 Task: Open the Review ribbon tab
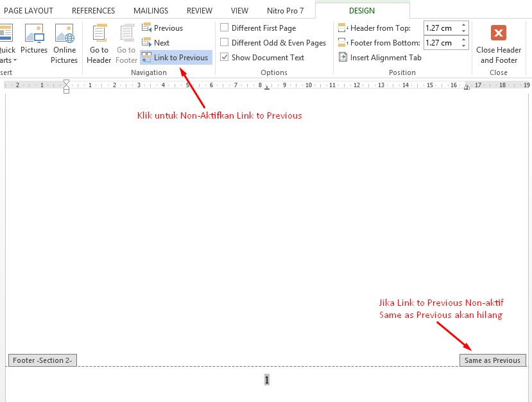click(x=199, y=10)
